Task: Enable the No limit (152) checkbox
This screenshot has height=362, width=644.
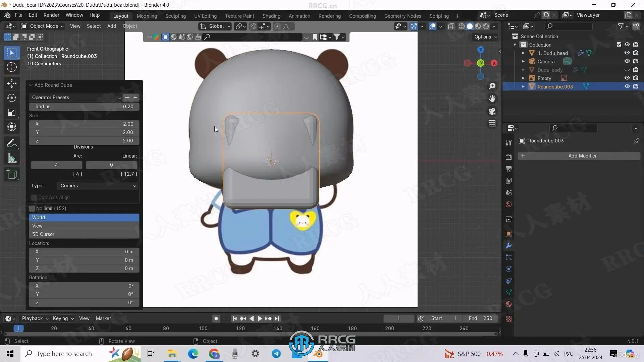Action: (32, 208)
